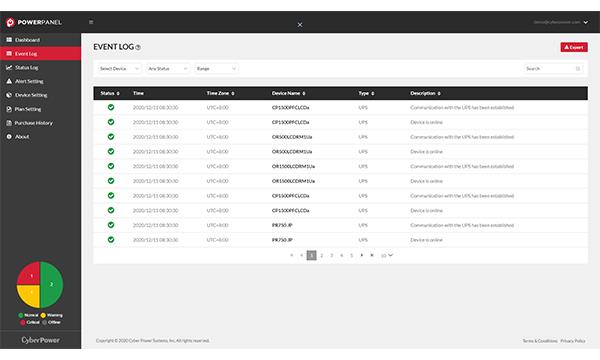Click the Event Log list icon
This screenshot has height=360, width=600.
pyautogui.click(x=9, y=54)
